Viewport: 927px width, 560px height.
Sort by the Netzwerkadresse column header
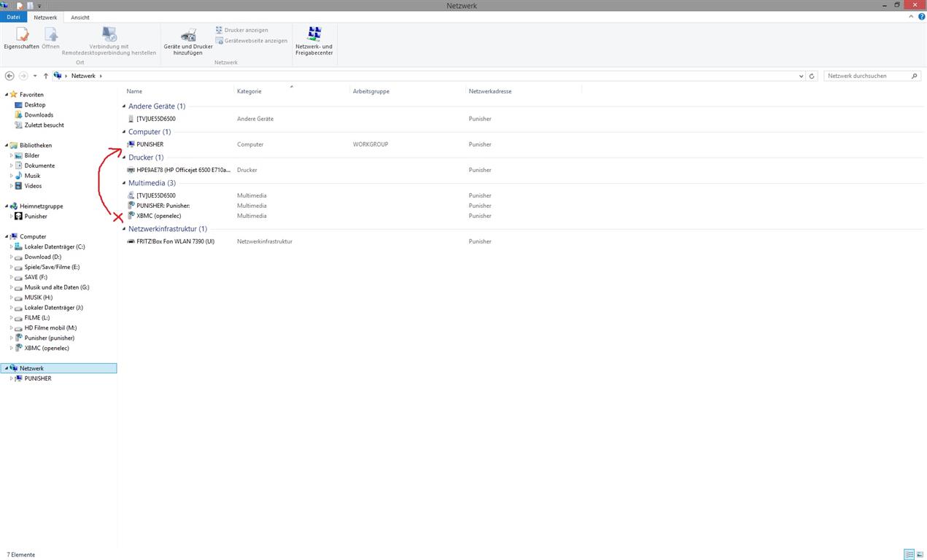click(490, 91)
